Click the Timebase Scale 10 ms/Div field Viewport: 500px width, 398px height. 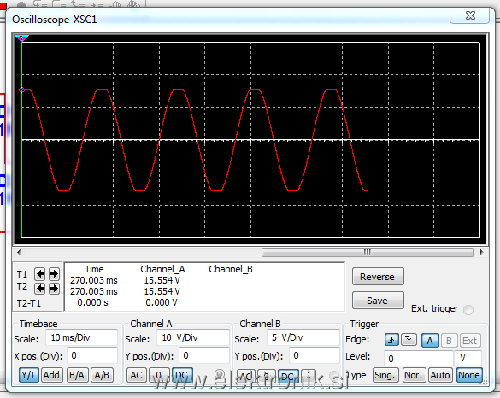tap(81, 338)
